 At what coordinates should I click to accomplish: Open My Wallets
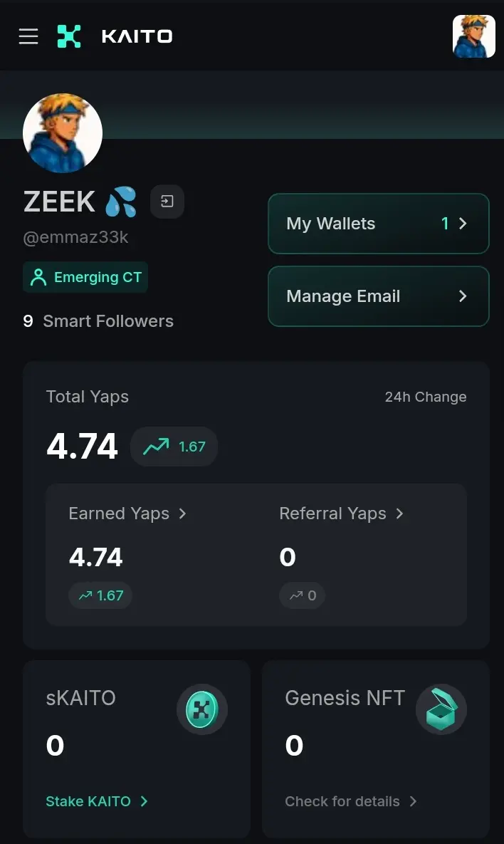coord(379,224)
